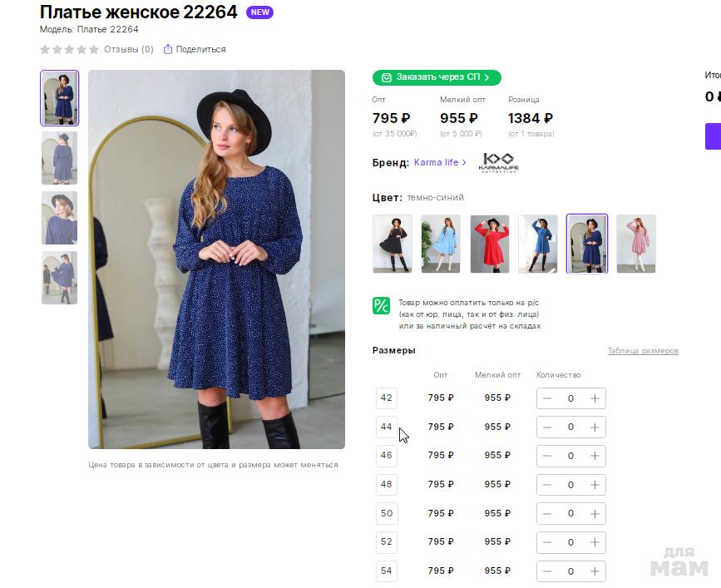Click the plus icon for size 48

point(595,485)
